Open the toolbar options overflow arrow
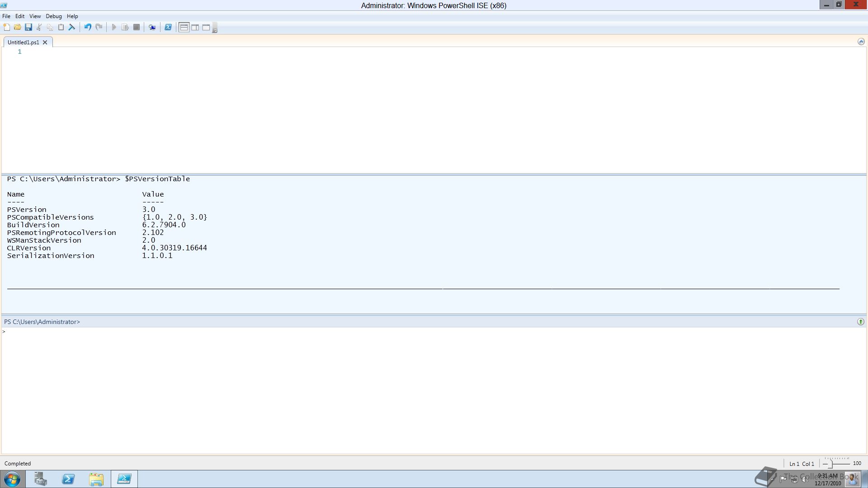The width and height of the screenshot is (868, 488). (x=215, y=28)
